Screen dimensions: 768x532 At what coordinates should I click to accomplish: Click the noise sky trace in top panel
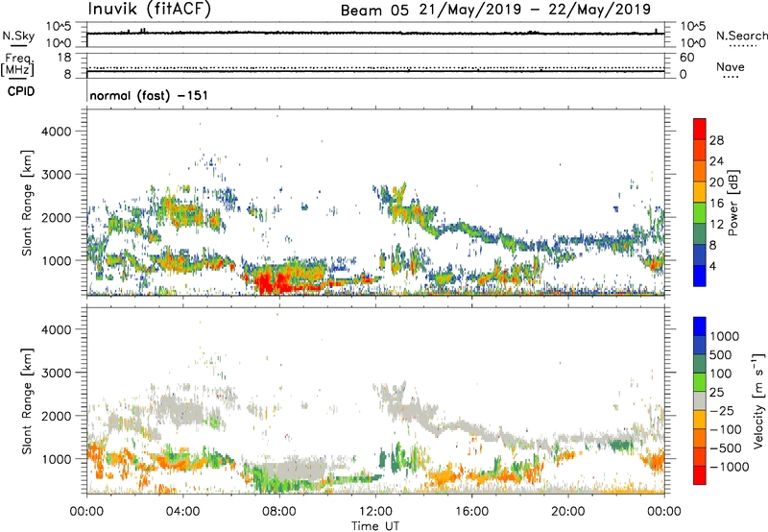[375, 33]
